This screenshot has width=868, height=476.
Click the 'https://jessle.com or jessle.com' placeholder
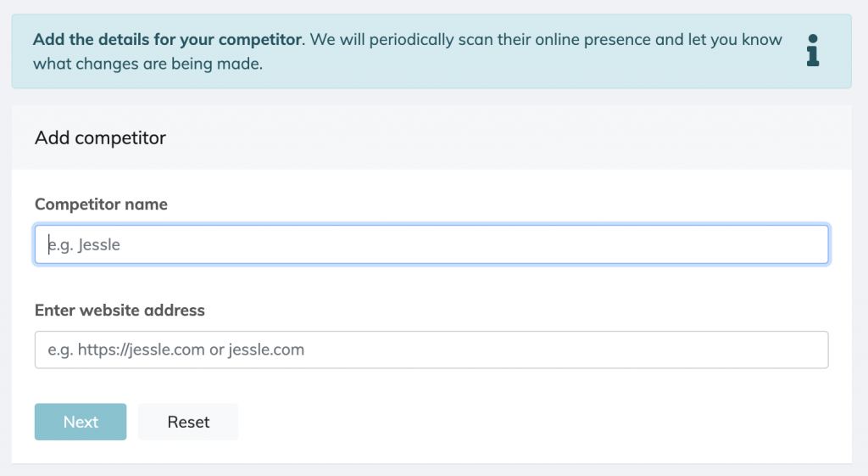click(x=191, y=350)
